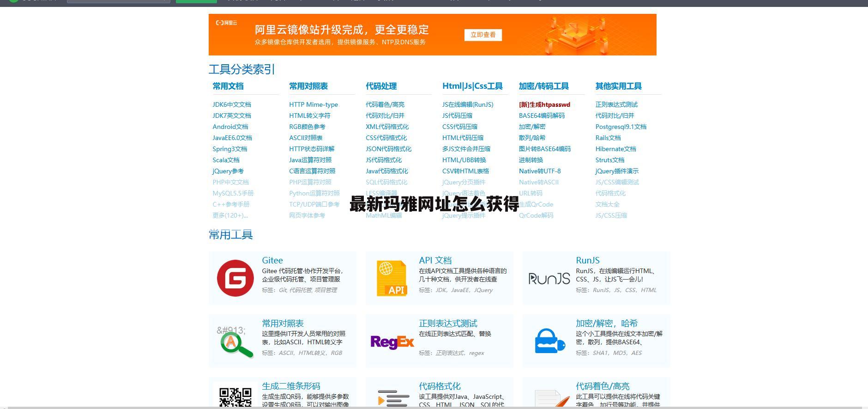
Task: Open Postgresql9.1文档 link
Action: point(621,127)
